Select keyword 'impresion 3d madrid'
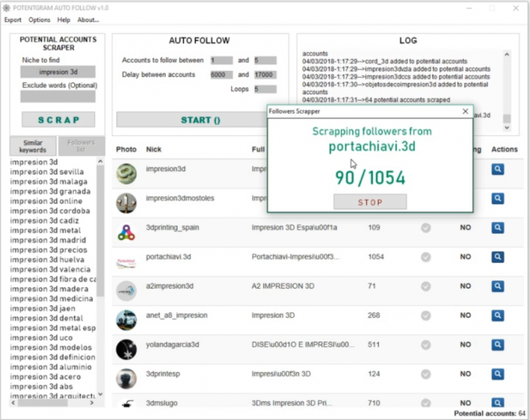The height and width of the screenshot is (420, 530). 48,240
